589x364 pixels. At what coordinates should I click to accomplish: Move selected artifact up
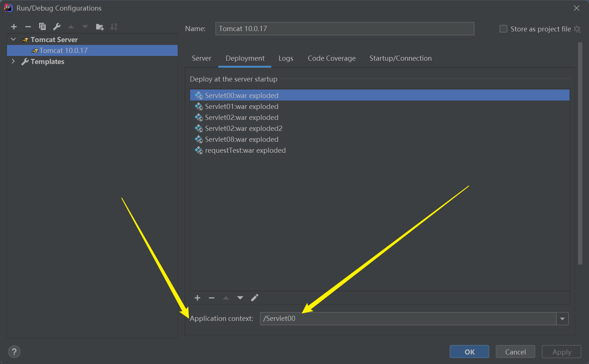point(226,298)
